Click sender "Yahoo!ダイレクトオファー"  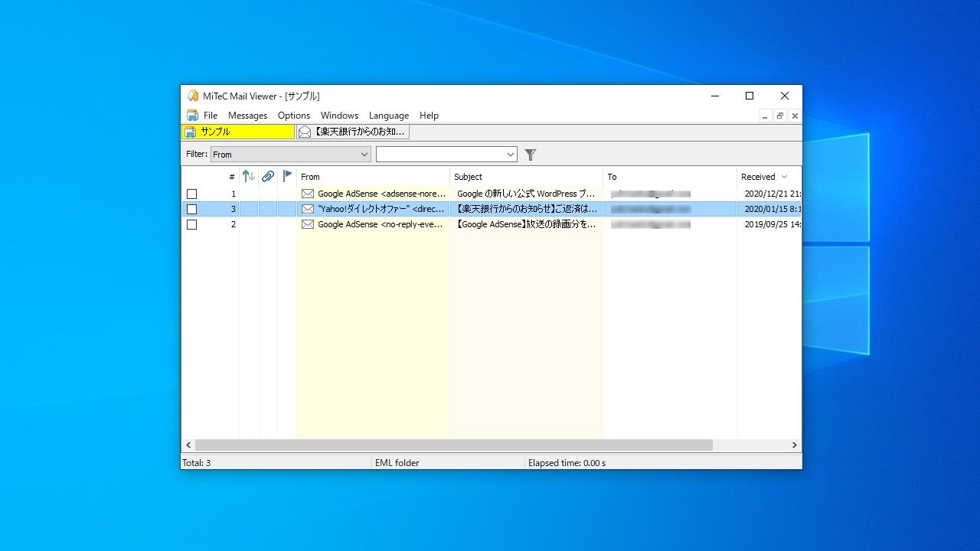tap(381, 209)
